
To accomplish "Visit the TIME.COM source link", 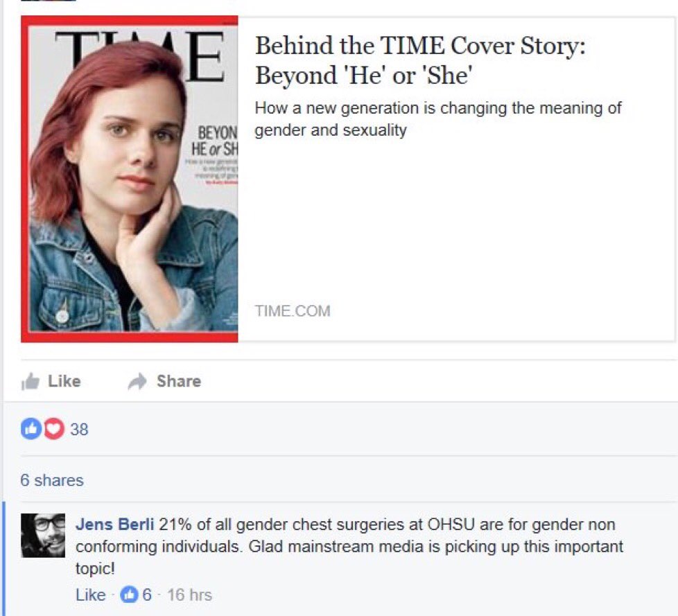I will click(x=293, y=311).
